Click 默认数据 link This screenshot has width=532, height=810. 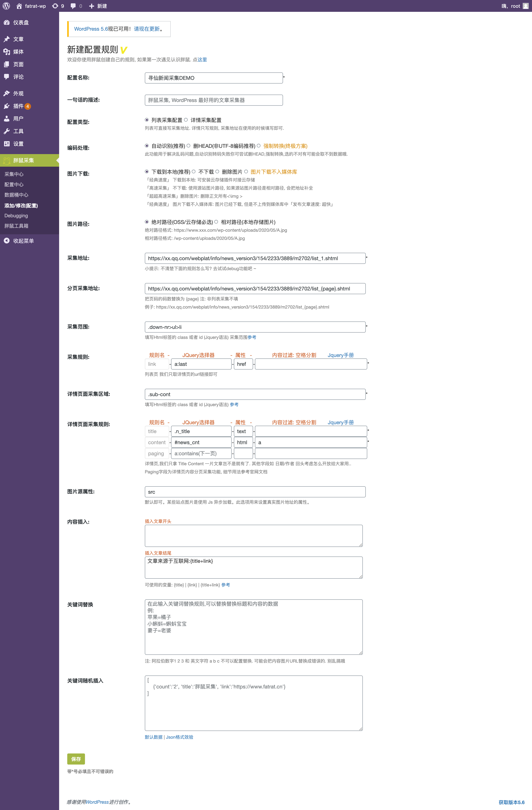pos(154,737)
